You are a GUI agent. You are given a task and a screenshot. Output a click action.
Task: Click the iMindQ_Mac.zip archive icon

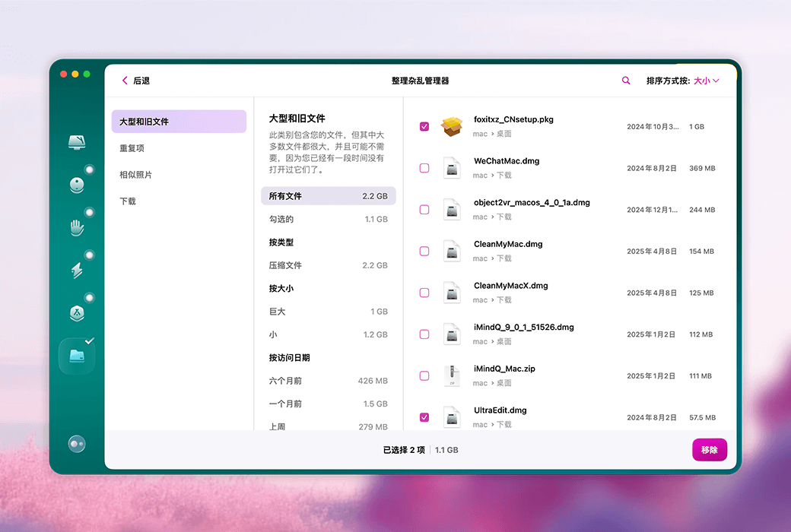click(452, 375)
